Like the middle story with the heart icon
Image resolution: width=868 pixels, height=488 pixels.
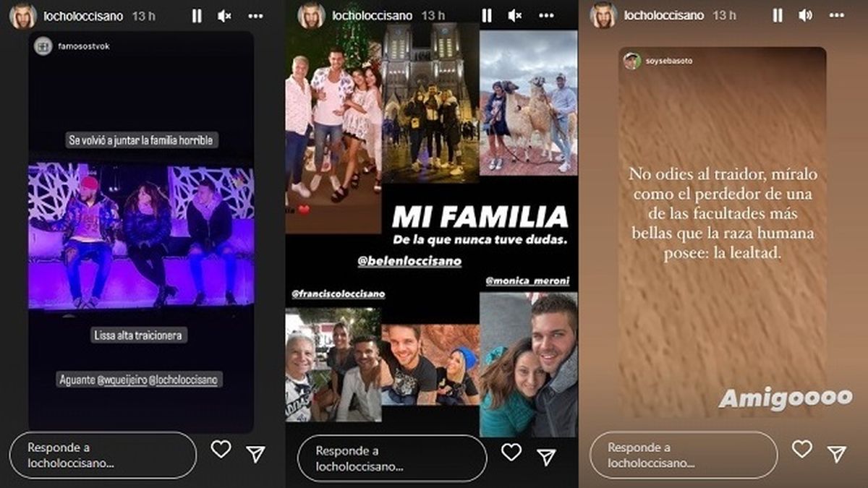tap(512, 451)
